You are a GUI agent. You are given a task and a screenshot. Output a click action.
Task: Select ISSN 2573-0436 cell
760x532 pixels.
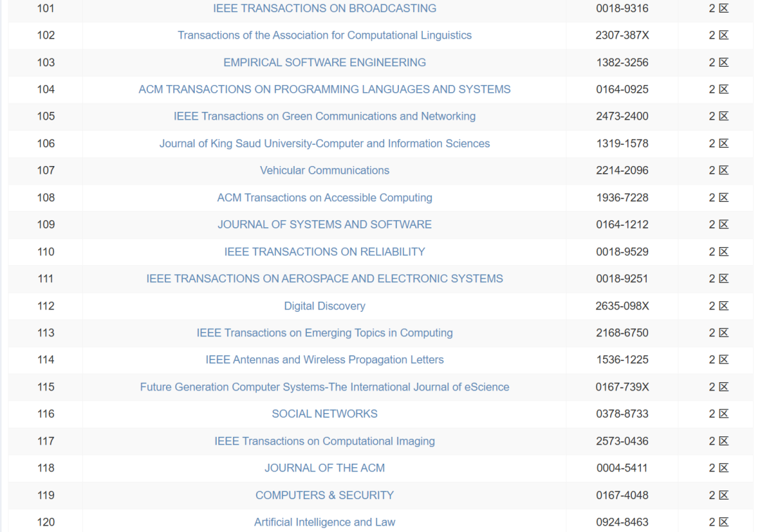click(x=622, y=441)
